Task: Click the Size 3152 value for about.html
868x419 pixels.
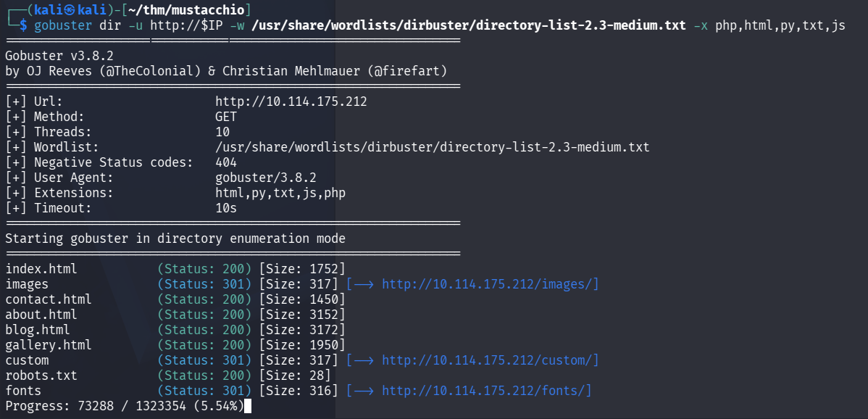Action: click(x=302, y=315)
